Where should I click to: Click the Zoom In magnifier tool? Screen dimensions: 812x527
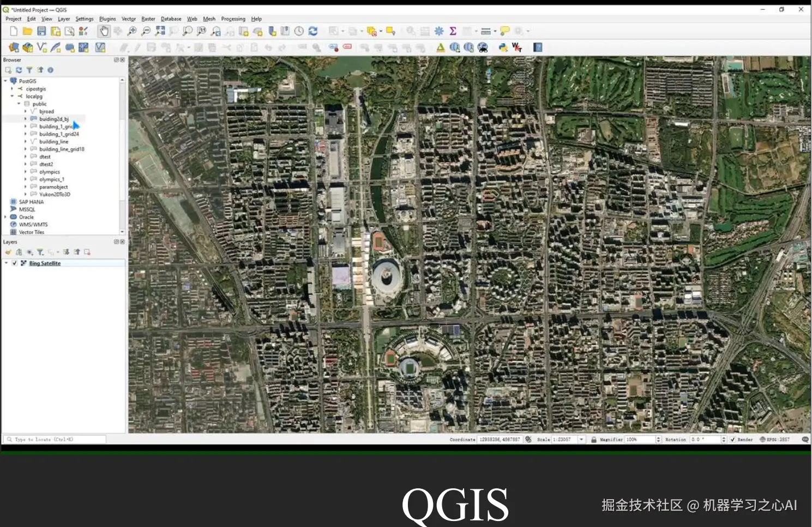coord(132,31)
